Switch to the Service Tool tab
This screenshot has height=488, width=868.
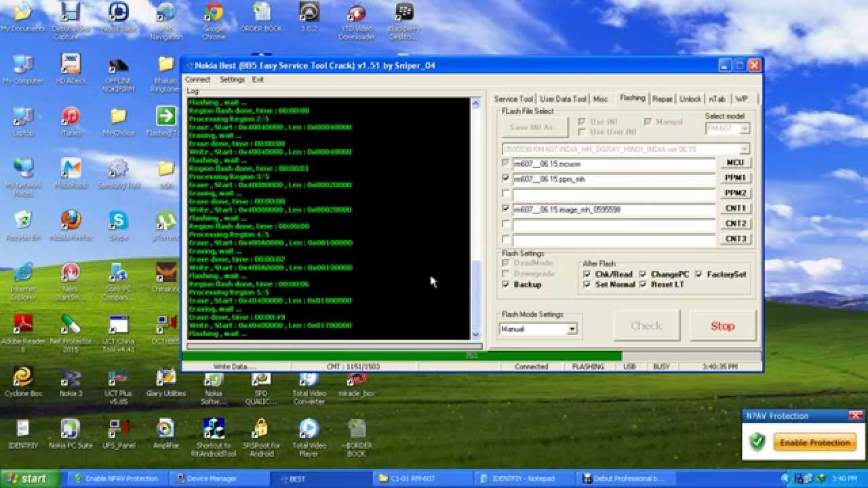[513, 99]
